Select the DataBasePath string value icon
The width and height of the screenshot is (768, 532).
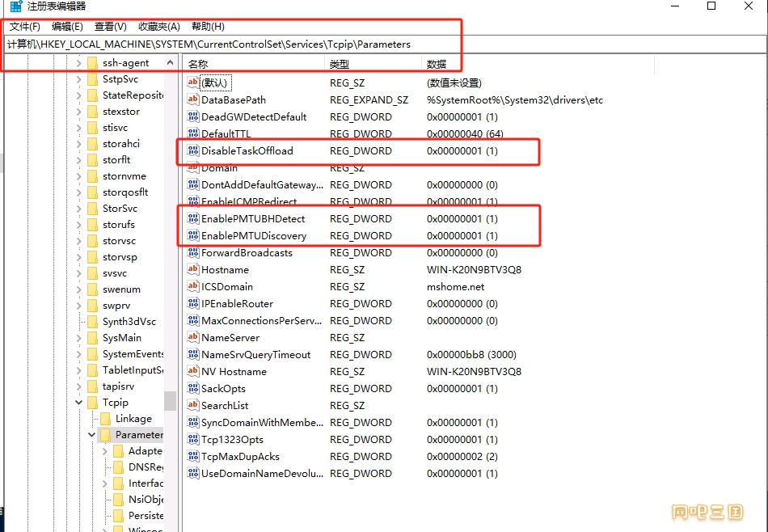tap(193, 100)
